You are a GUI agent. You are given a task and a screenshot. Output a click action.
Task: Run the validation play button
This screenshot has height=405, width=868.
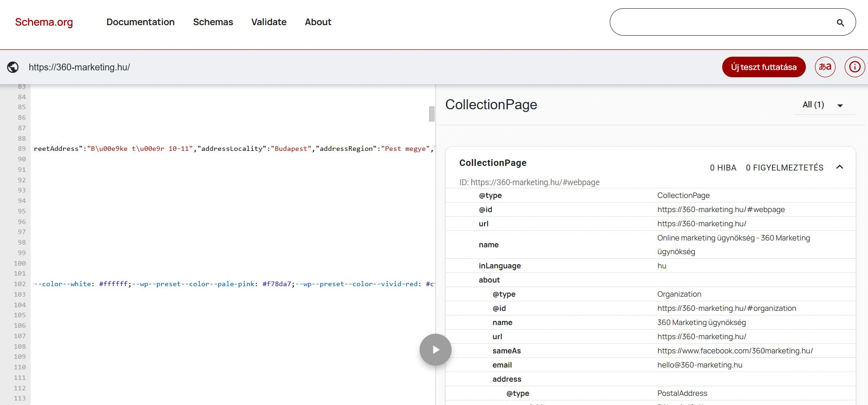click(x=436, y=350)
